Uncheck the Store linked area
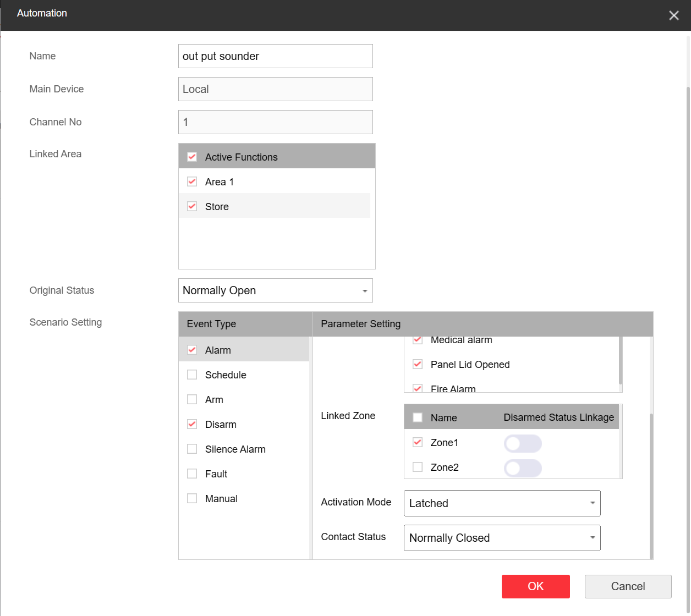691x616 pixels. (x=192, y=206)
